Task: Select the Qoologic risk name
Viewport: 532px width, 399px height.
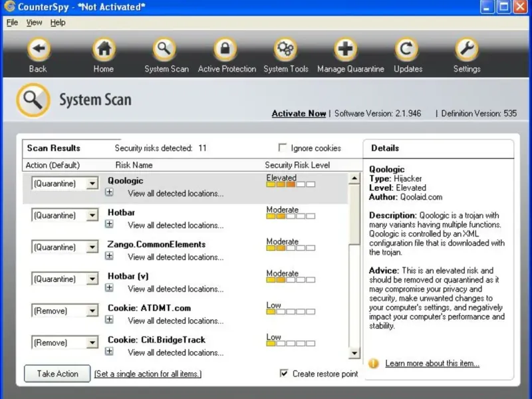Action: tap(126, 180)
